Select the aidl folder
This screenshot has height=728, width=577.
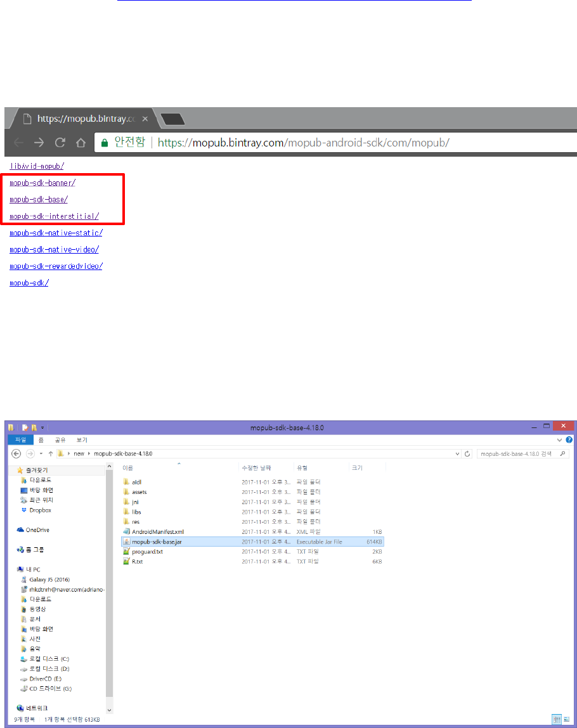[136, 482]
